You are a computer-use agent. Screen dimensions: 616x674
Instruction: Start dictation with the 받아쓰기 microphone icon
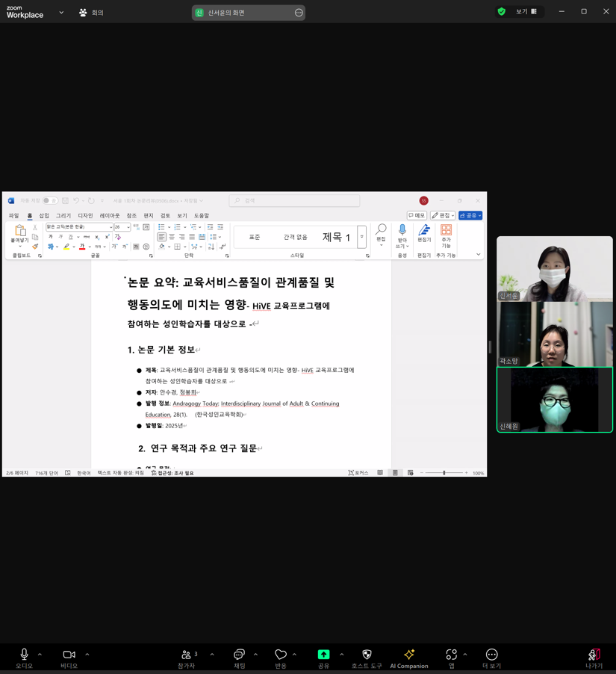(402, 232)
